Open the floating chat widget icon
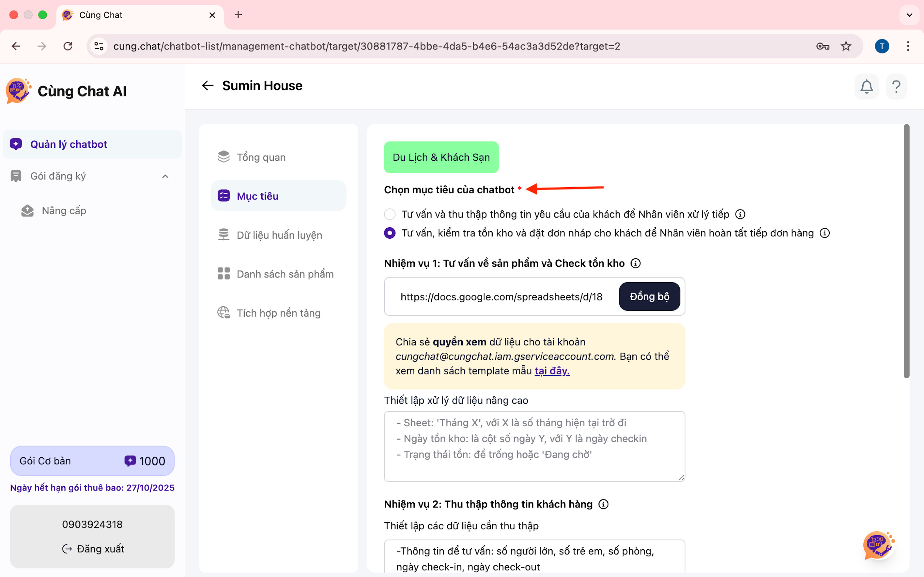Viewport: 924px width, 577px height. click(x=878, y=545)
